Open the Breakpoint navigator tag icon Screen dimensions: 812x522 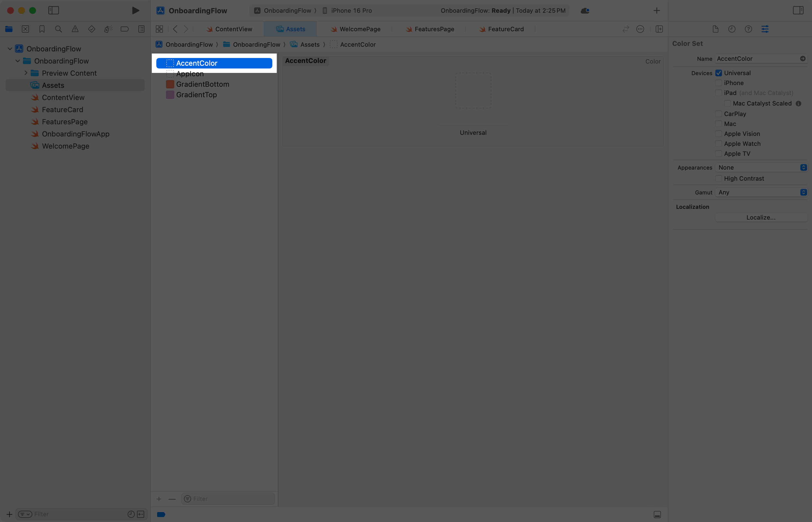(x=124, y=29)
